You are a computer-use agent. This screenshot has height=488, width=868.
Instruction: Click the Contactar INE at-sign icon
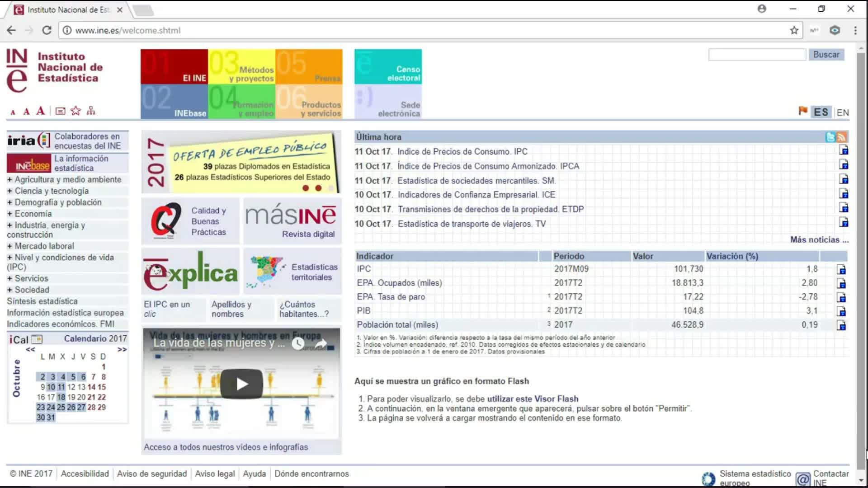(x=803, y=479)
